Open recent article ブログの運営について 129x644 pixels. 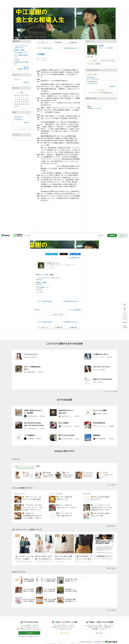point(20,53)
